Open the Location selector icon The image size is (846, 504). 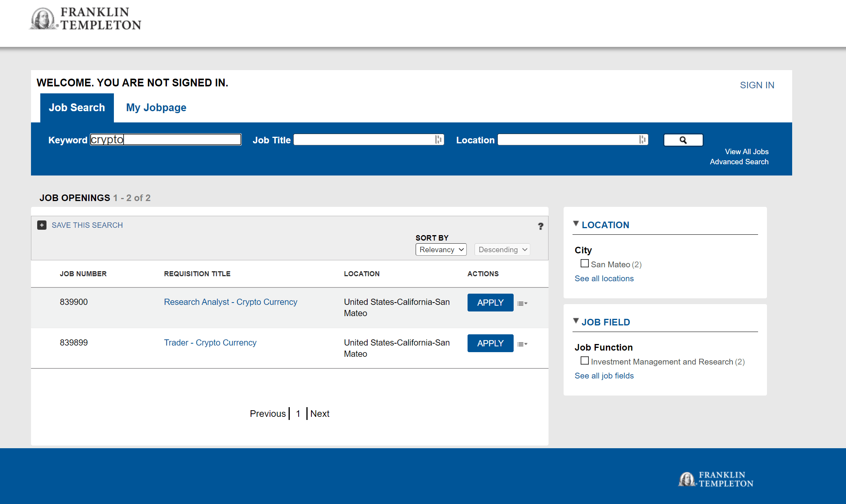(x=643, y=139)
